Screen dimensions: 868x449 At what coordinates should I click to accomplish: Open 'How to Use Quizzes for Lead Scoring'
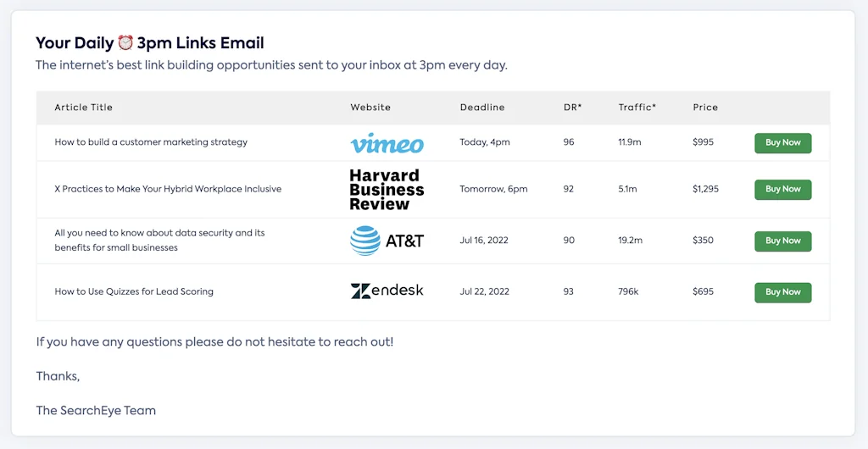click(x=134, y=291)
